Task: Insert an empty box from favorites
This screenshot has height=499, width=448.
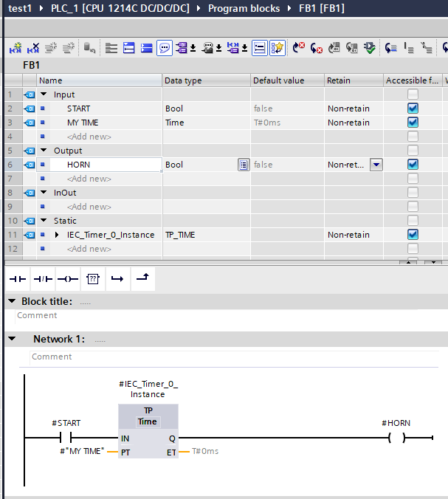Action: [x=93, y=279]
